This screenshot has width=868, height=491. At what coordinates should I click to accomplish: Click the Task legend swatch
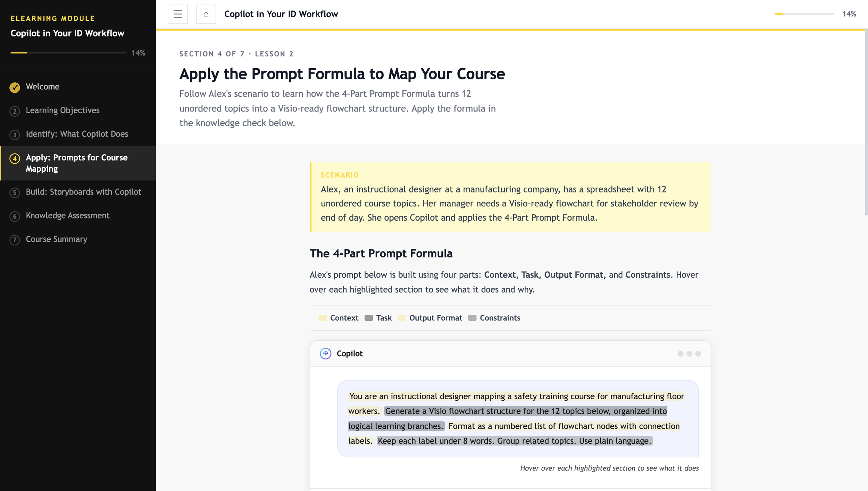[x=368, y=318]
